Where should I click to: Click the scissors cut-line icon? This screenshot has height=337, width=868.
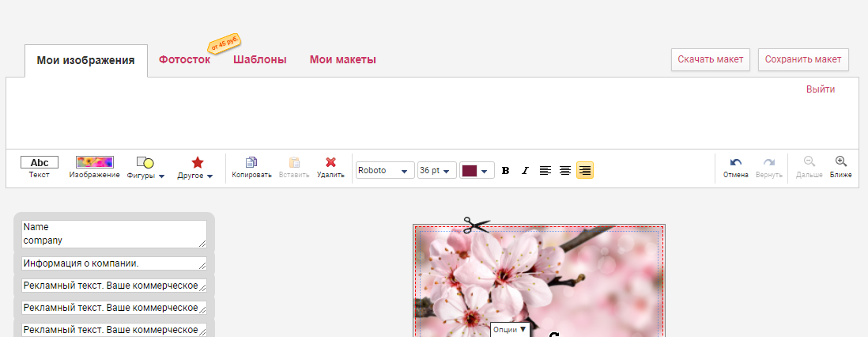click(476, 225)
